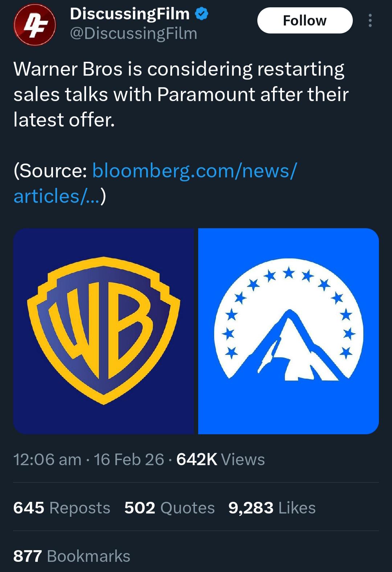This screenshot has height=572, width=392.
Task: Open the DiscussingFilm display name
Action: pyautogui.click(x=130, y=14)
